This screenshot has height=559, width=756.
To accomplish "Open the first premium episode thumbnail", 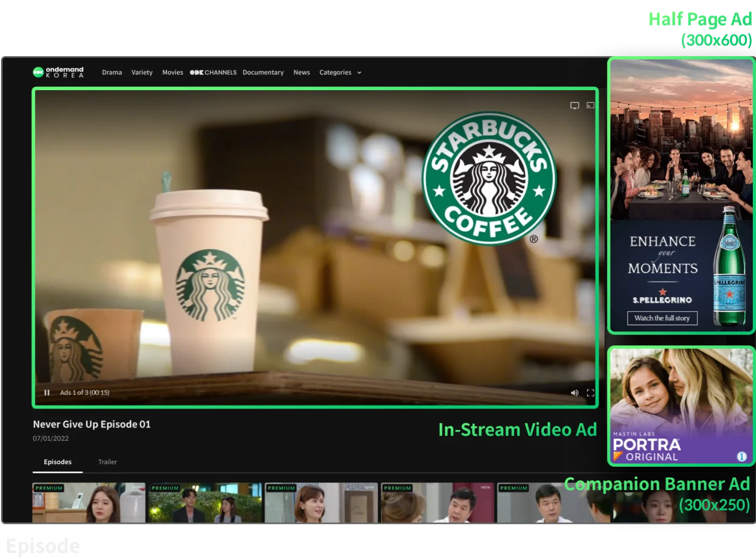I will (89, 503).
